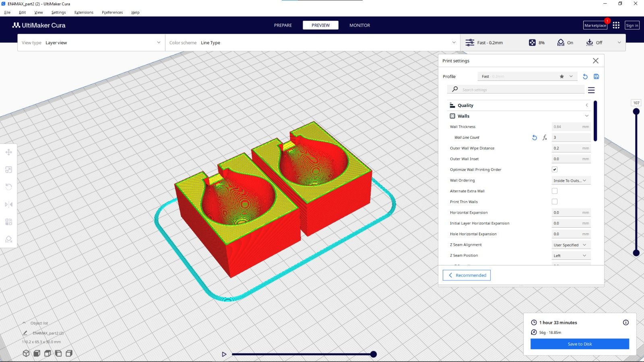The image size is (644, 362).
Task: Select the Mirror tool in left sidebar
Action: click(x=8, y=204)
